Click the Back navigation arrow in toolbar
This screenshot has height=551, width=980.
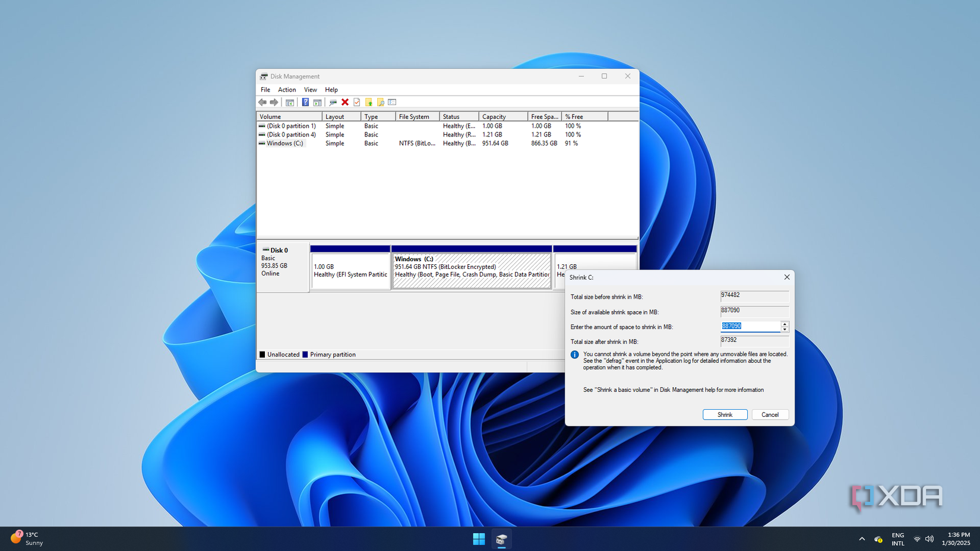(x=263, y=102)
